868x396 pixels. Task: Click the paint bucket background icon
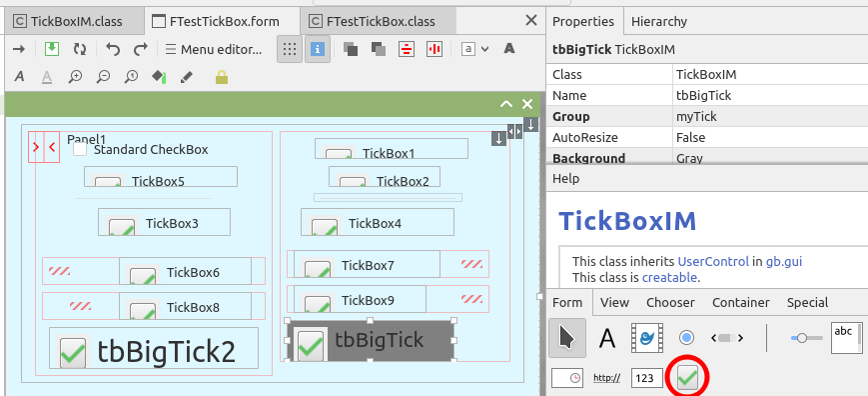159,77
